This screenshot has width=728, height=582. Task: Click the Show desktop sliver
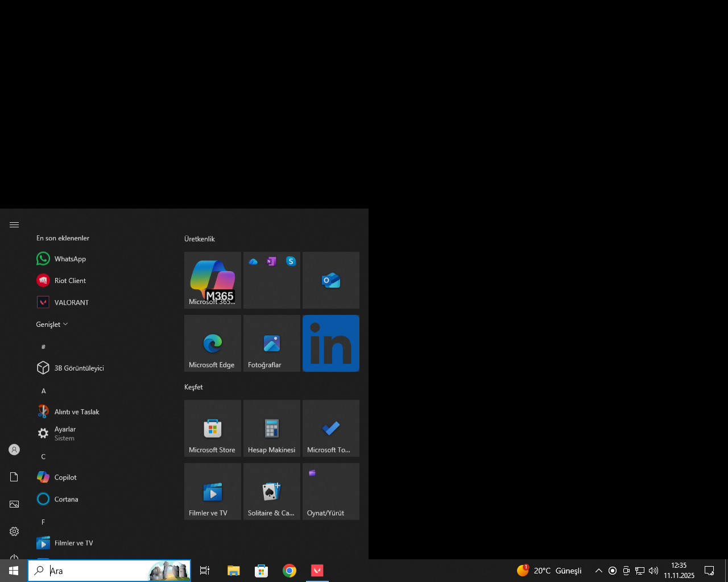726,571
